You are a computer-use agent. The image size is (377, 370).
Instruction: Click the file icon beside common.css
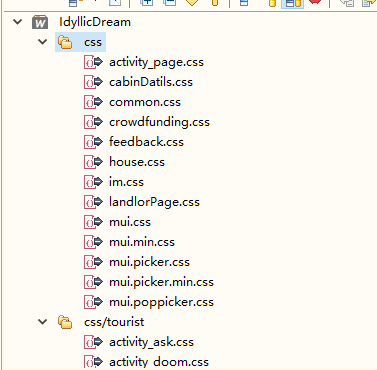tap(93, 102)
